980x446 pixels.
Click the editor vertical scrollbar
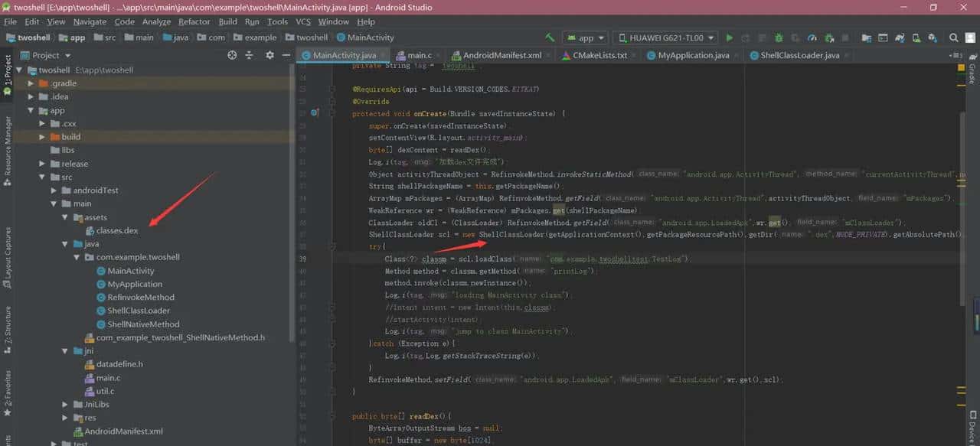tap(962, 191)
